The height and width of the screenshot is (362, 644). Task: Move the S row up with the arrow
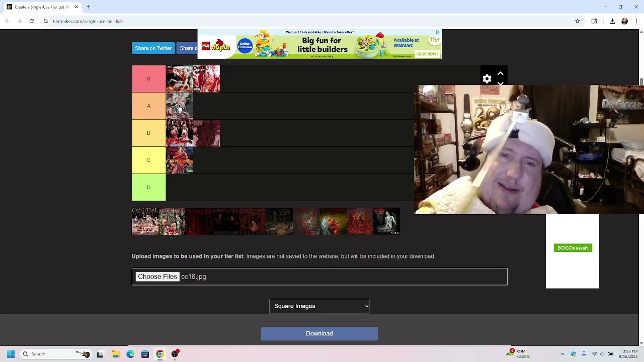pyautogui.click(x=500, y=74)
